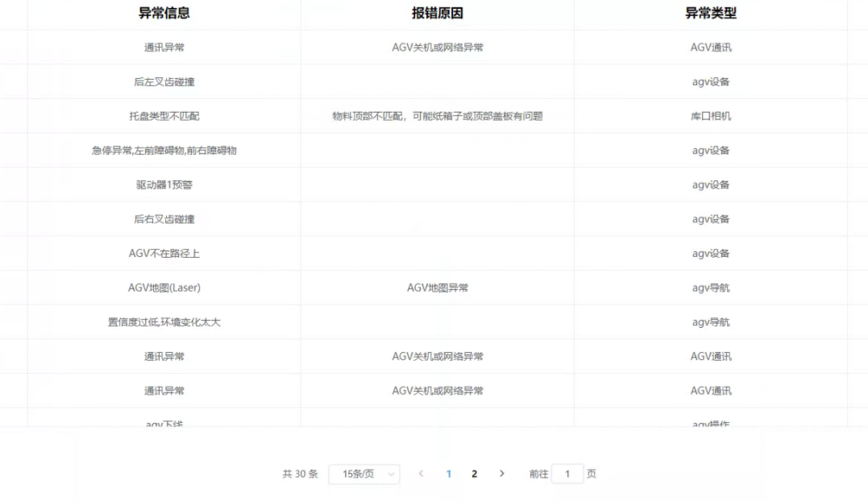Select the AGV不在路径上 cell
Viewport: 868px width, 502px height.
tap(164, 254)
